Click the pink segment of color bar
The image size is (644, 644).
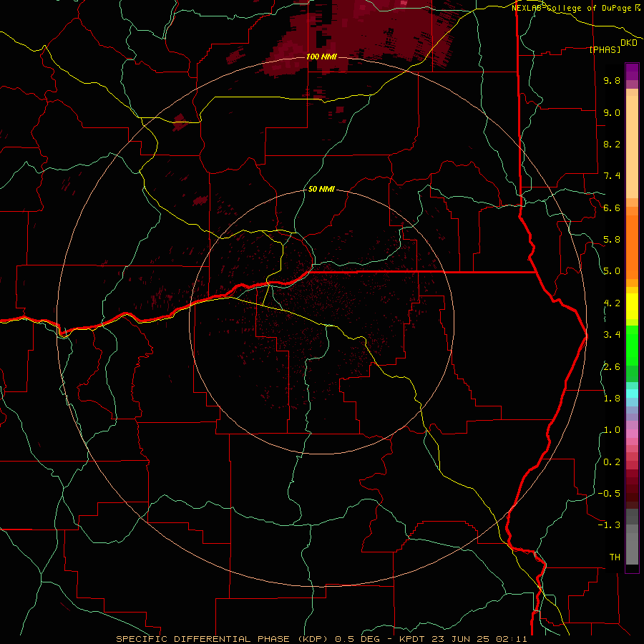[x=632, y=434]
